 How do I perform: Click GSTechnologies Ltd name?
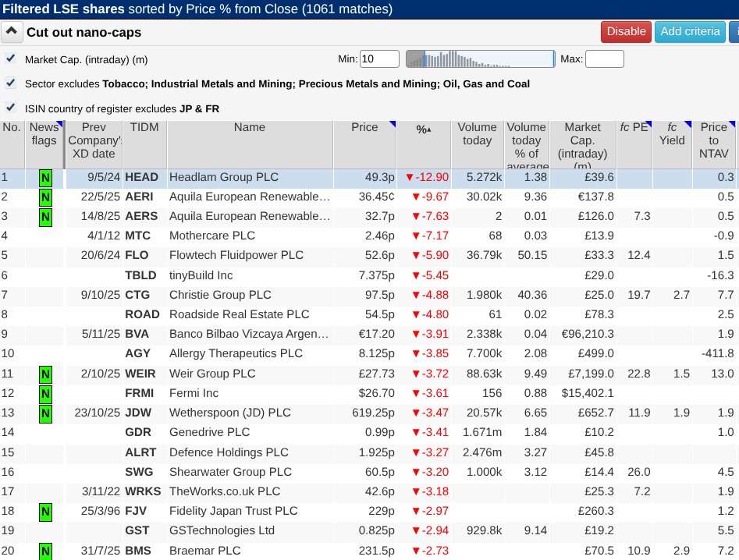[222, 530]
